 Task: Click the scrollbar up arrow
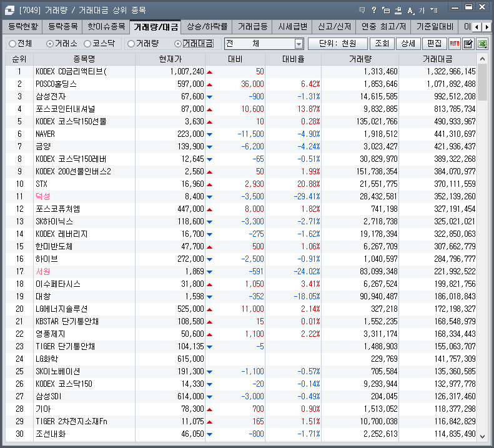pyautogui.click(x=482, y=59)
